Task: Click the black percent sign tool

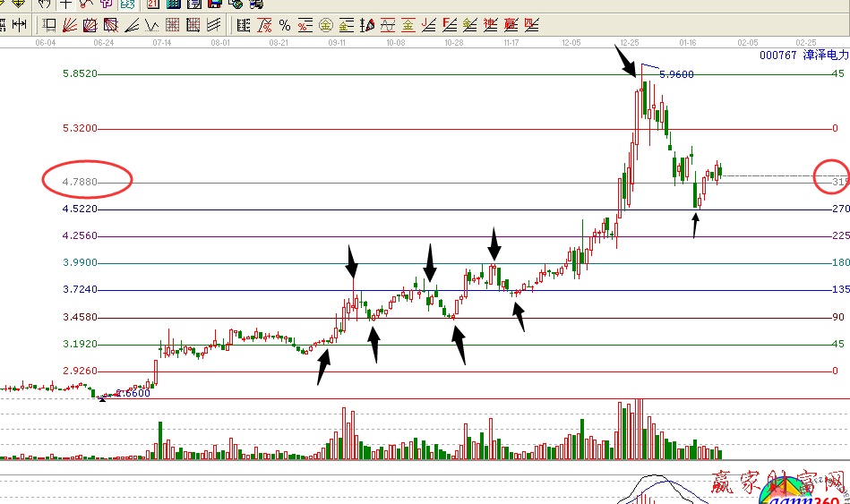Action: click(285, 25)
